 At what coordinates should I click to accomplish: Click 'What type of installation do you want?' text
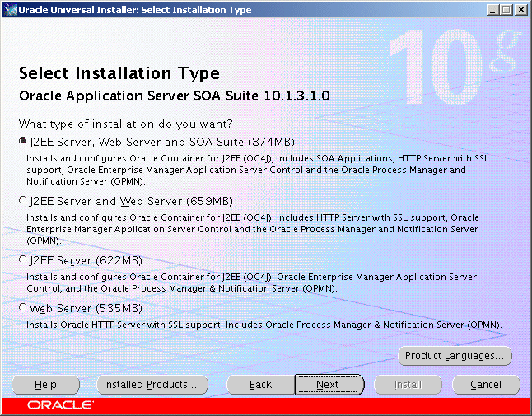pyautogui.click(x=125, y=124)
